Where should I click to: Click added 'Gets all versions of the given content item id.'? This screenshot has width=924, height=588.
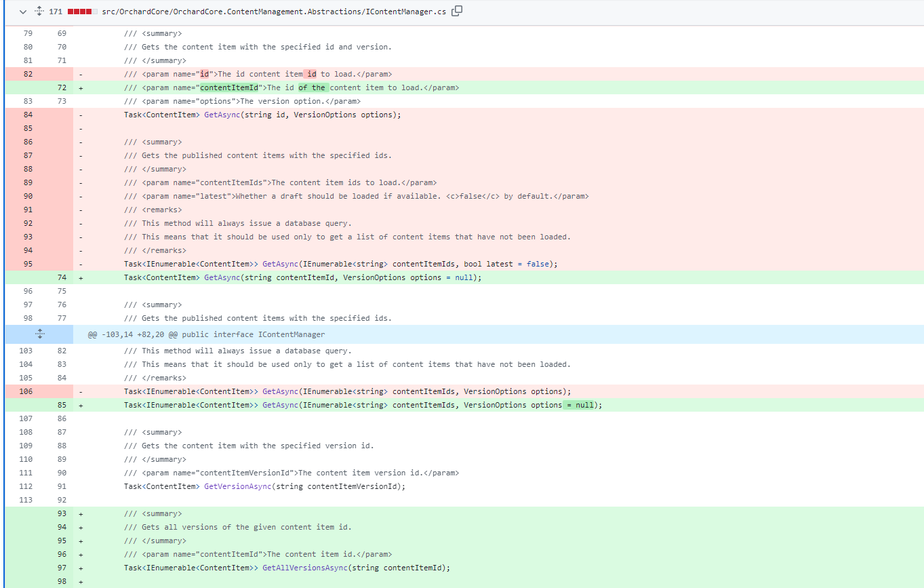[x=238, y=527]
